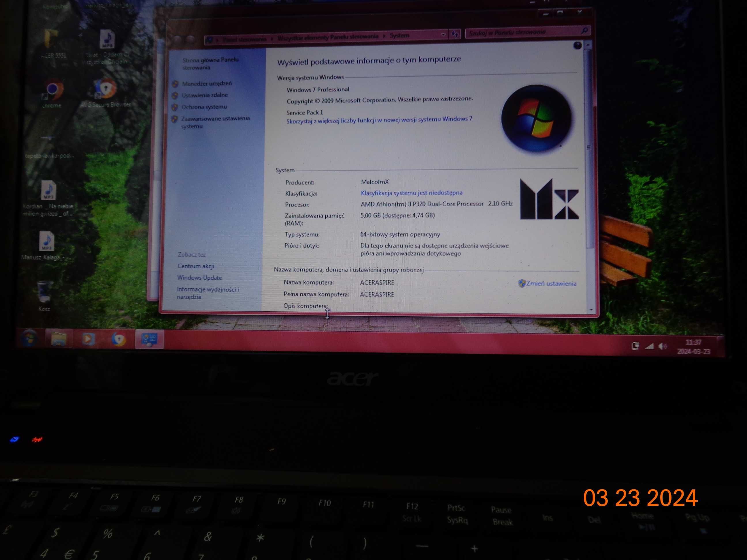Click the AMD Athlon II P320 processor text
Image resolution: width=747 pixels, height=560 pixels.
coord(436,204)
